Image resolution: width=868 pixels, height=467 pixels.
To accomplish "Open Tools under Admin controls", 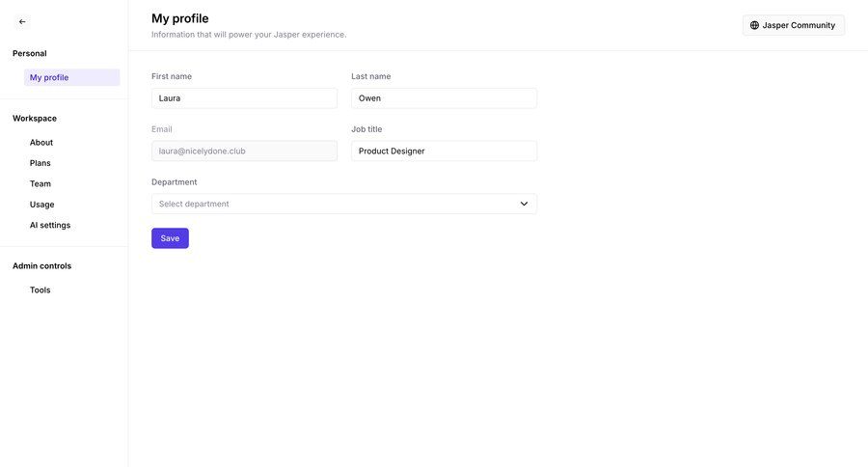I will pyautogui.click(x=40, y=289).
